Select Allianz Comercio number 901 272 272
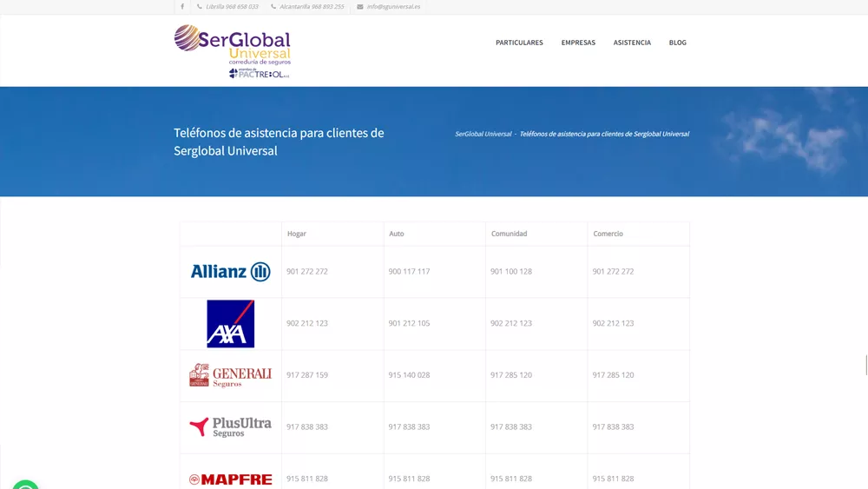Viewport: 868px width, 489px height. coord(613,271)
